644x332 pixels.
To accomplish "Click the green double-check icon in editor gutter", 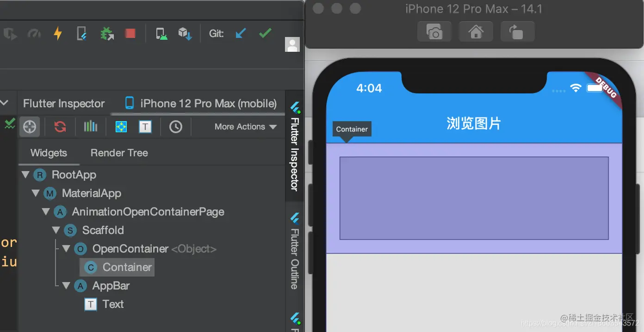I will tap(10, 123).
